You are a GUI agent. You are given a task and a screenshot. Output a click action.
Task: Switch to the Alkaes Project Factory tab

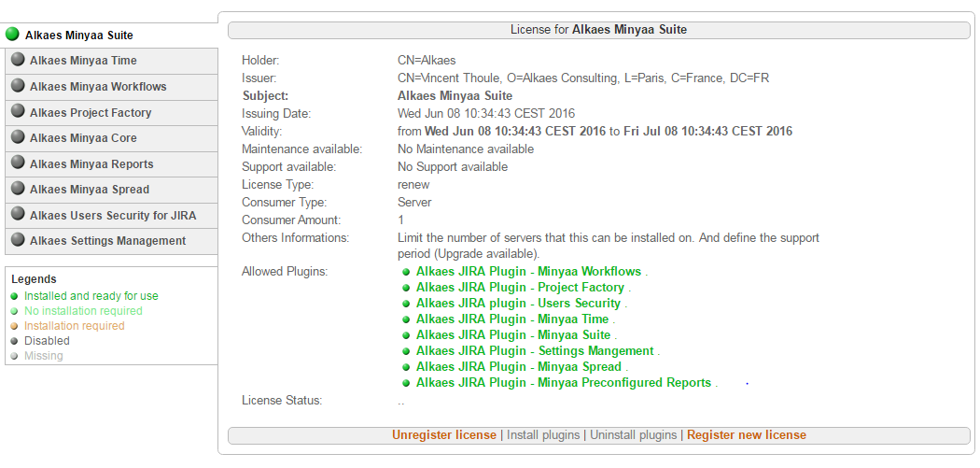coord(91,112)
